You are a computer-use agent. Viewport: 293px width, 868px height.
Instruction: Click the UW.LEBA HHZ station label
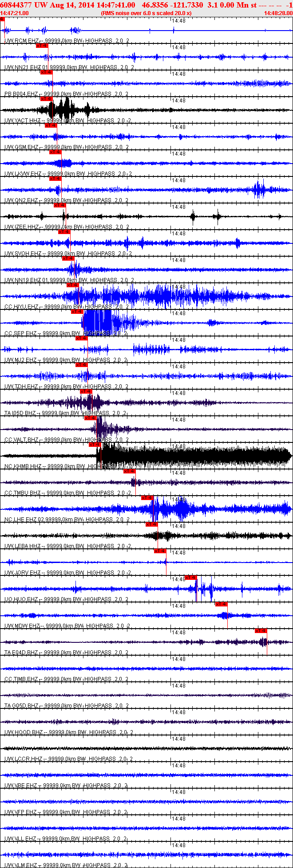tap(23, 546)
